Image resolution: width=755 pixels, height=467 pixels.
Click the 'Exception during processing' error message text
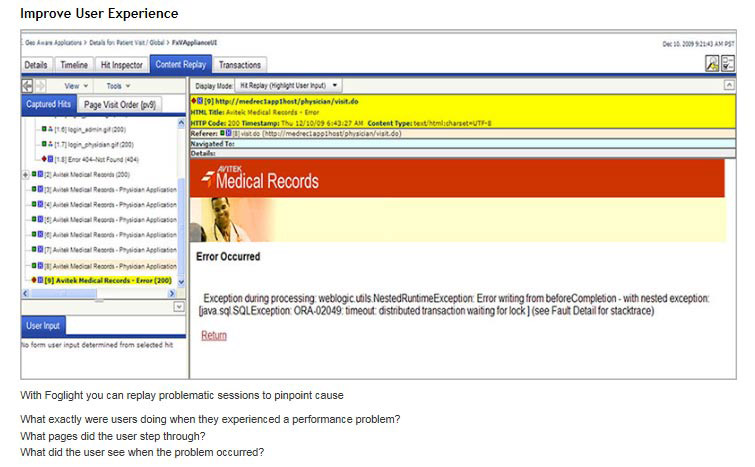point(454,304)
